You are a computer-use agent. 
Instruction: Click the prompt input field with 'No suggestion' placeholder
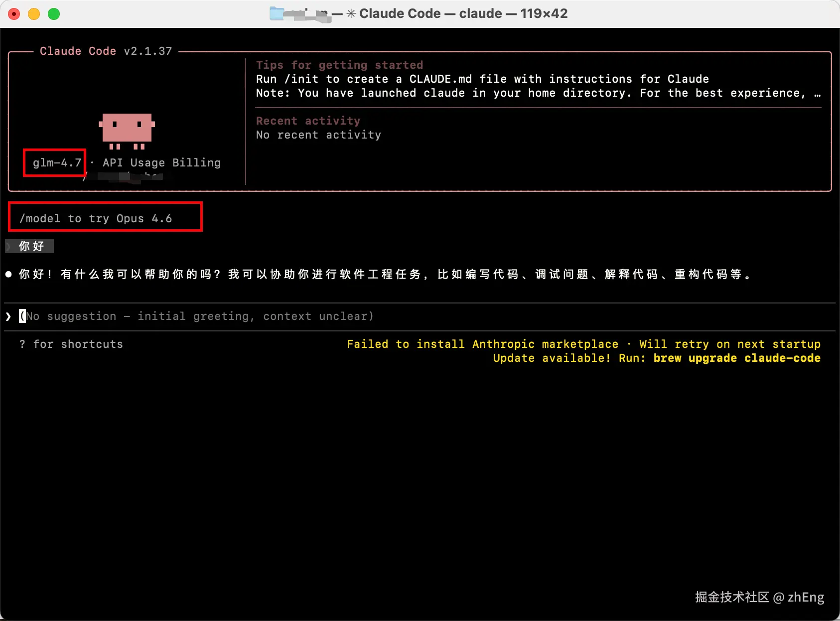tap(420, 316)
